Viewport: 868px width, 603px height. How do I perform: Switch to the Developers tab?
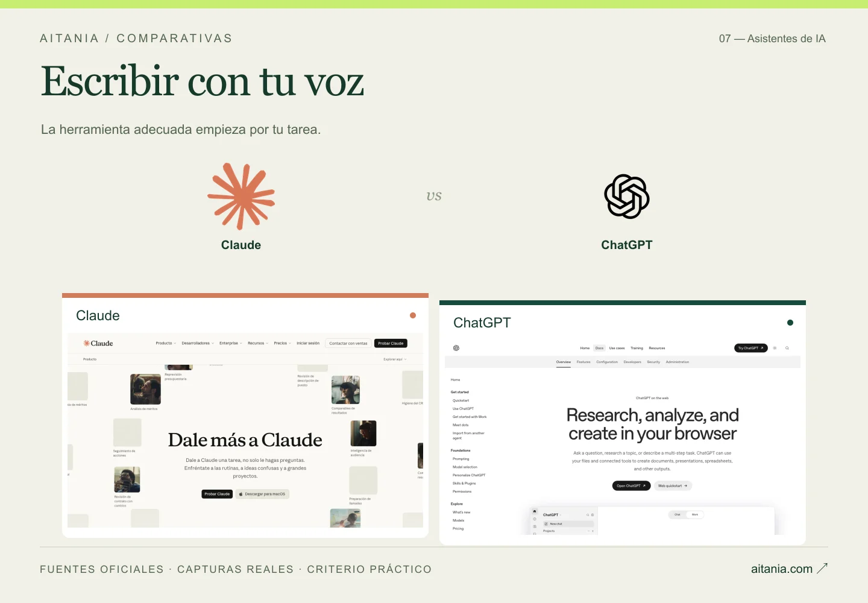632,362
